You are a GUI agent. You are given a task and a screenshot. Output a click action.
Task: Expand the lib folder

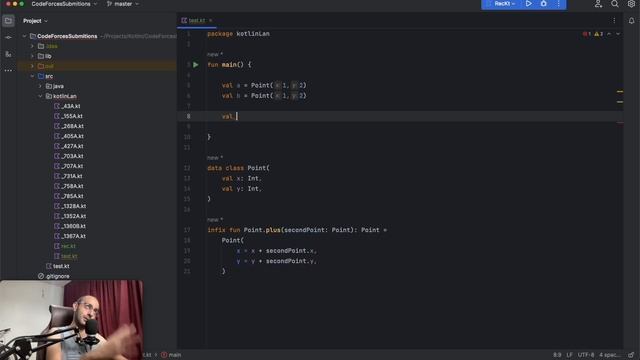[32, 56]
